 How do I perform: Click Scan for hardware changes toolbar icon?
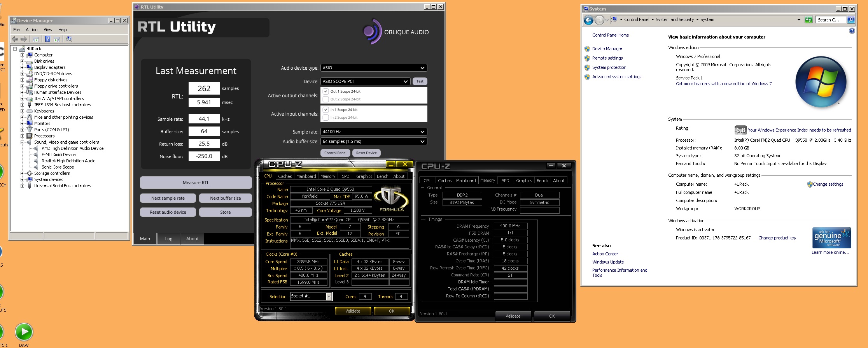(69, 39)
